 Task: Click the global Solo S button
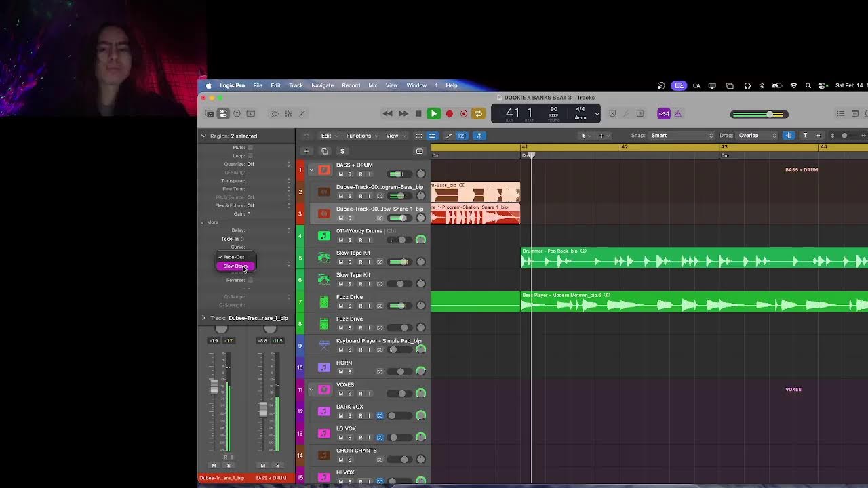pos(342,151)
